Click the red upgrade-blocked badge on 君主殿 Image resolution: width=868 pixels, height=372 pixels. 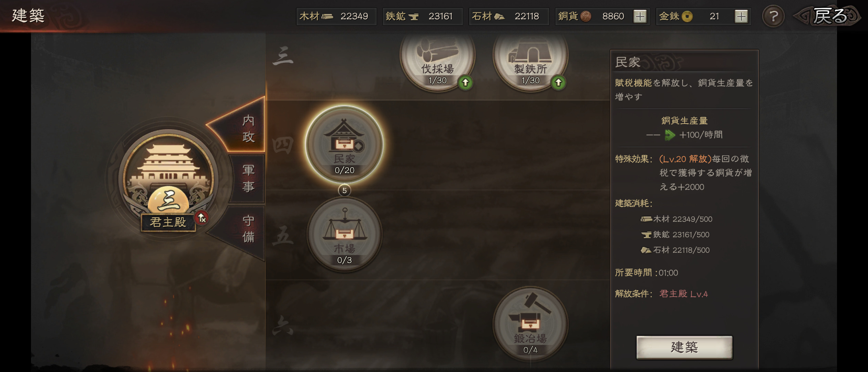[x=201, y=218]
